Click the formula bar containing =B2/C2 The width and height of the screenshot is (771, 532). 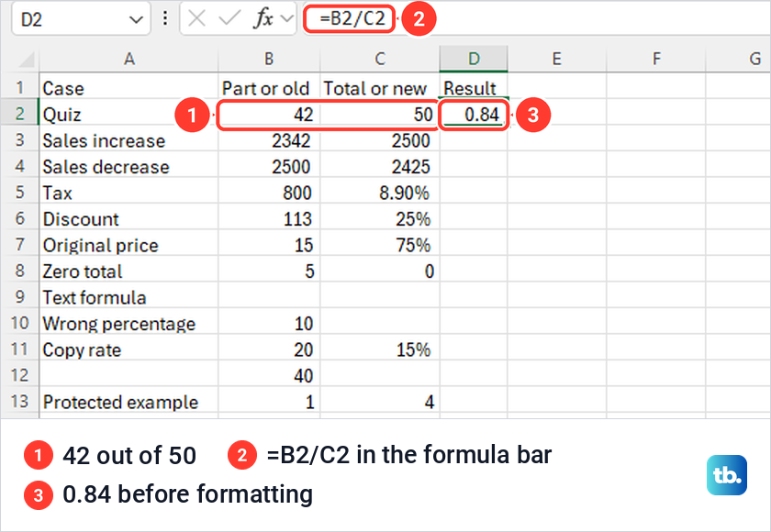536,18
